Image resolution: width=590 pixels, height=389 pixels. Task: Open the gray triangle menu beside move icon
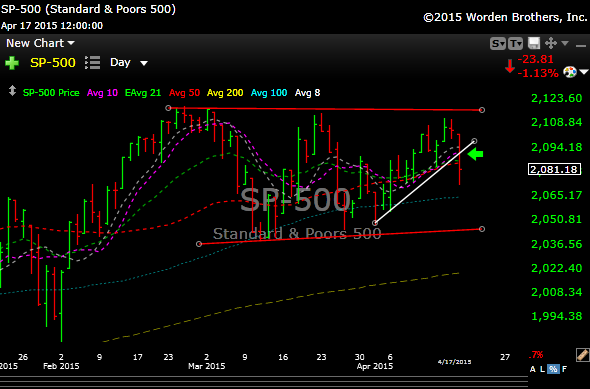[x=565, y=43]
